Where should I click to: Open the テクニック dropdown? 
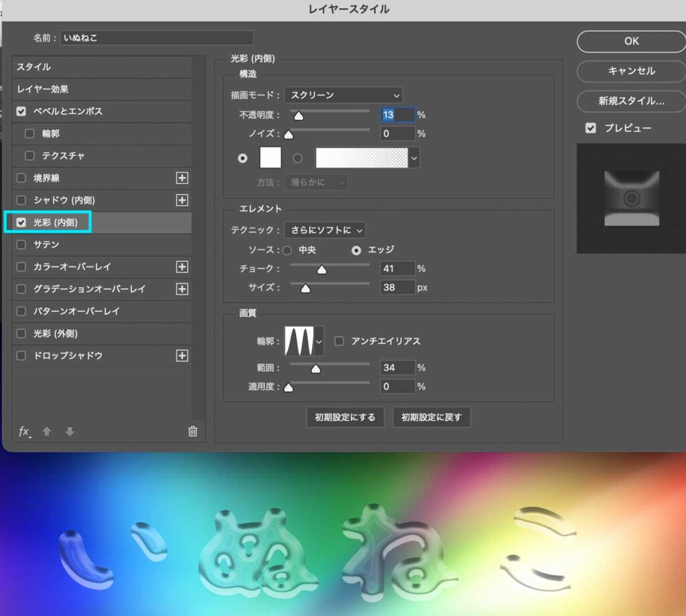click(x=325, y=229)
